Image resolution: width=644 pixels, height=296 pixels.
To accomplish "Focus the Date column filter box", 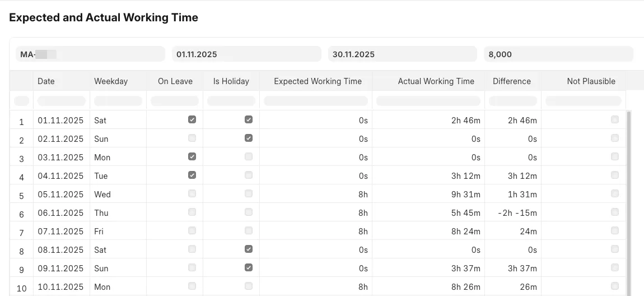I will point(61,101).
